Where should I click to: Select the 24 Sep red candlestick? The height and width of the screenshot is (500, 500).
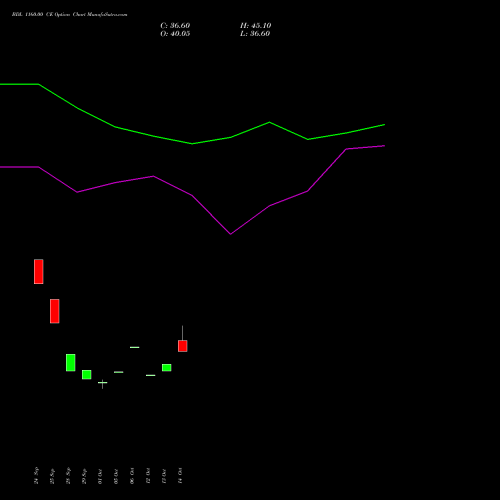click(39, 272)
